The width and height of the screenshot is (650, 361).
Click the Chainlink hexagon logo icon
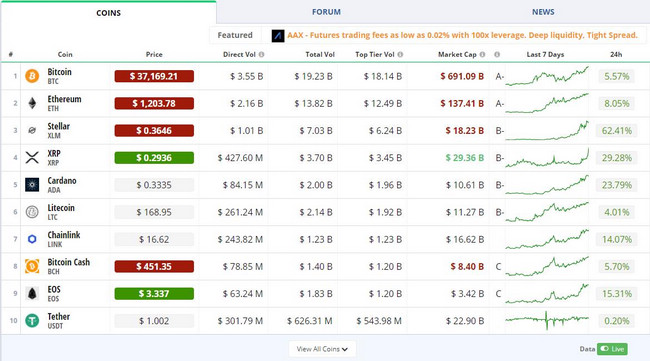tap(32, 239)
